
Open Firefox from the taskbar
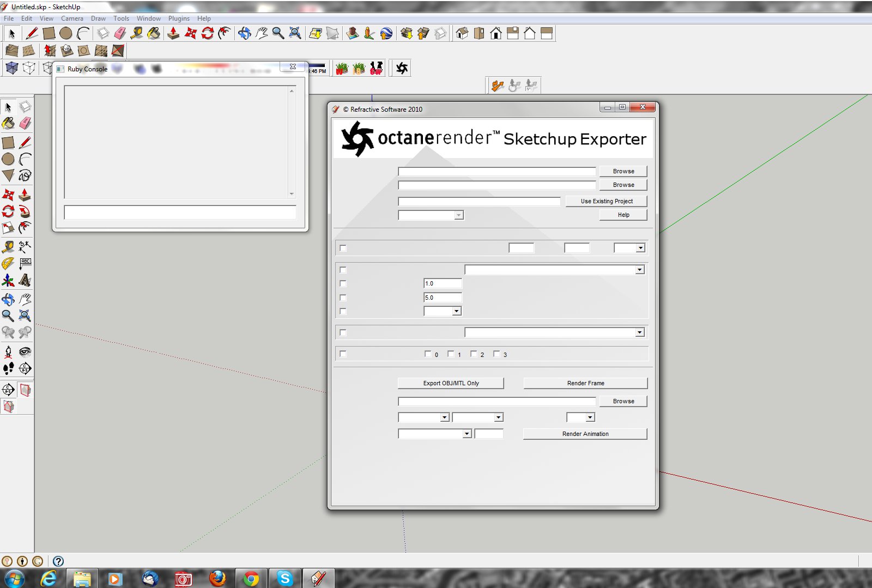217,578
